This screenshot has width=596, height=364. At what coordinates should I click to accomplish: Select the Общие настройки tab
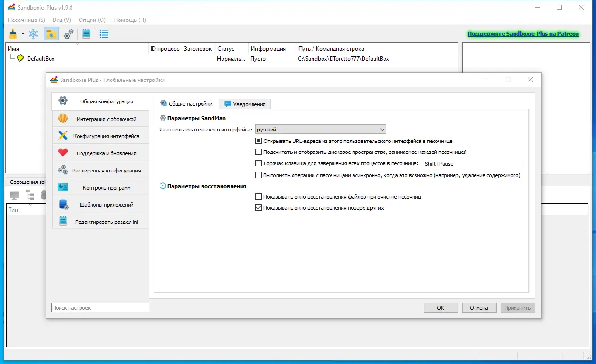(x=186, y=103)
